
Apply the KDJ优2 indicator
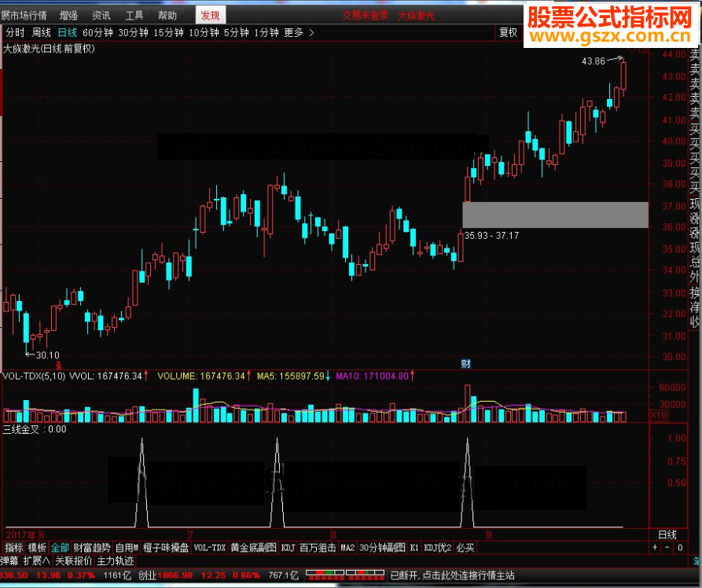click(437, 548)
